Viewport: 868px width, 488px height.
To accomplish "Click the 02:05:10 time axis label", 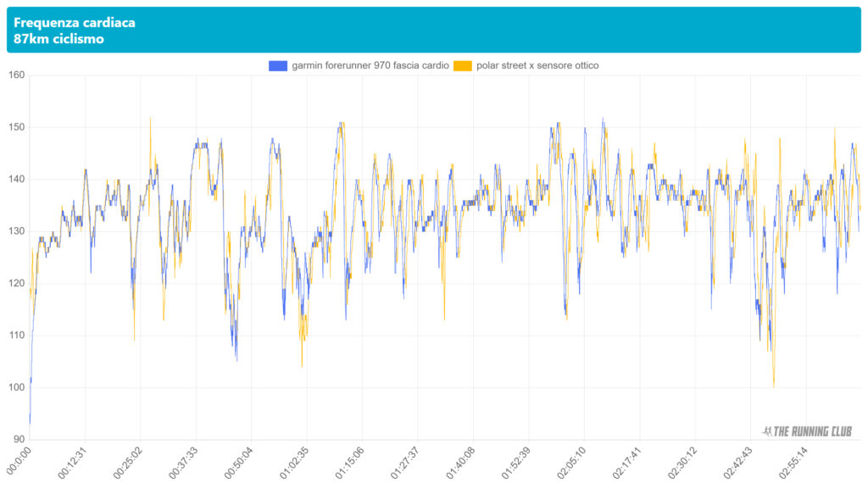I will pyautogui.click(x=571, y=463).
